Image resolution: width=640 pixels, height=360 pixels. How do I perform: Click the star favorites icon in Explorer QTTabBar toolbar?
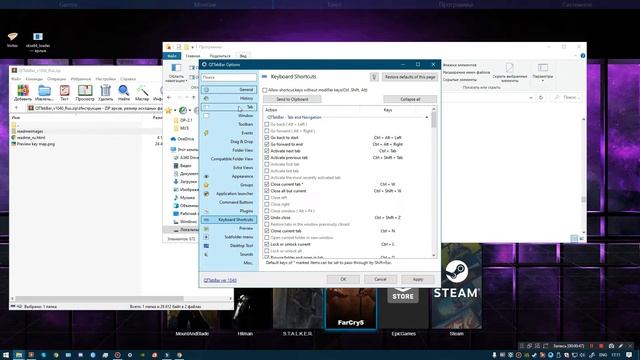coord(168,110)
